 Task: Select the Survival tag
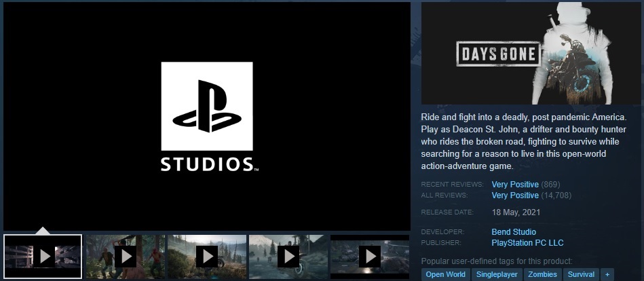[581, 274]
